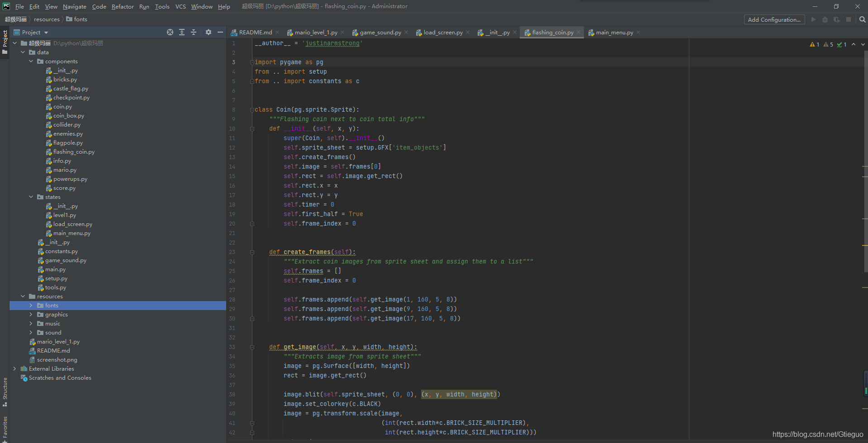The image size is (868, 443).
Task: Expand the music folder arrow
Action: [31, 323]
